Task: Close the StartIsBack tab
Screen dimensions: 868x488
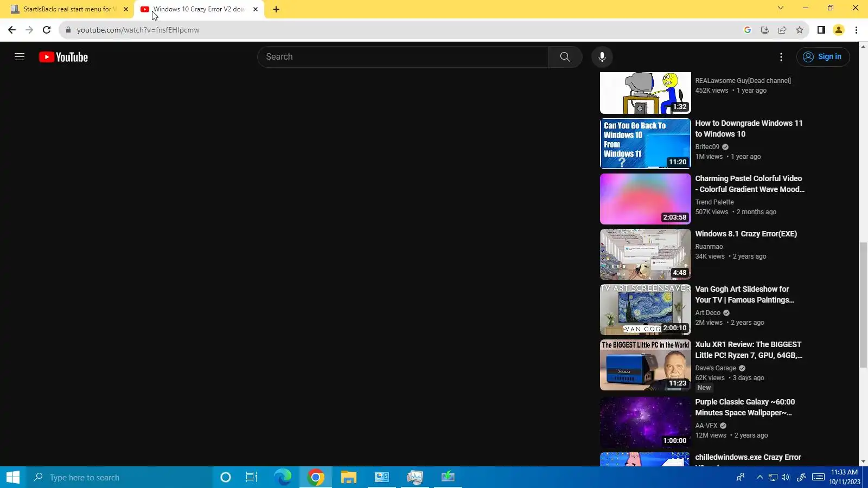Action: (126, 9)
